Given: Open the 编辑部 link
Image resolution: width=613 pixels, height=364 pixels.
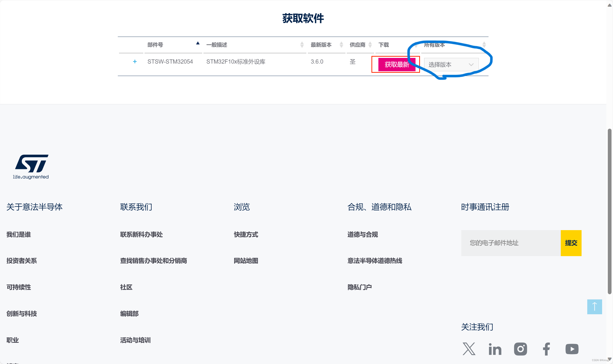Looking at the screenshot, I should tap(129, 314).
